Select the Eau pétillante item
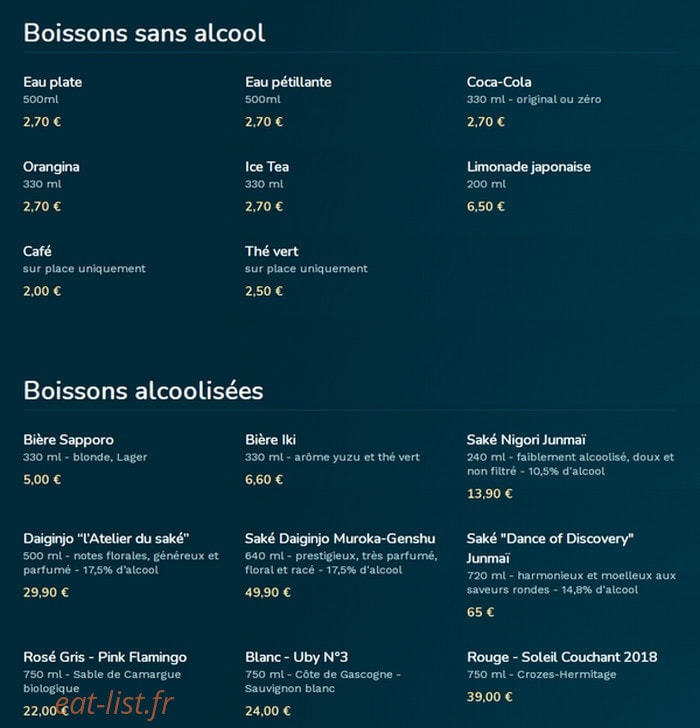The height and width of the screenshot is (728, 700). [x=288, y=83]
